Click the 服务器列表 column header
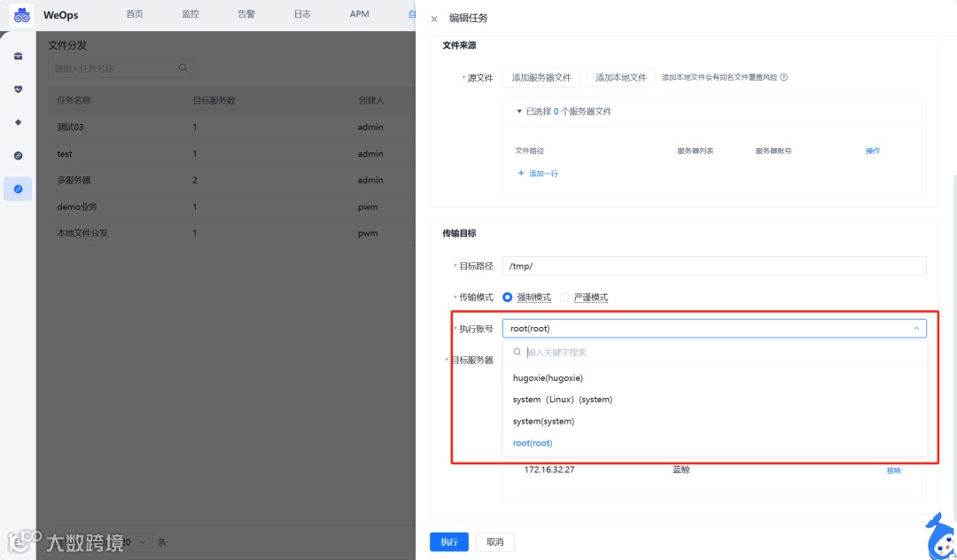Screen dimensions: 957x560 696,151
